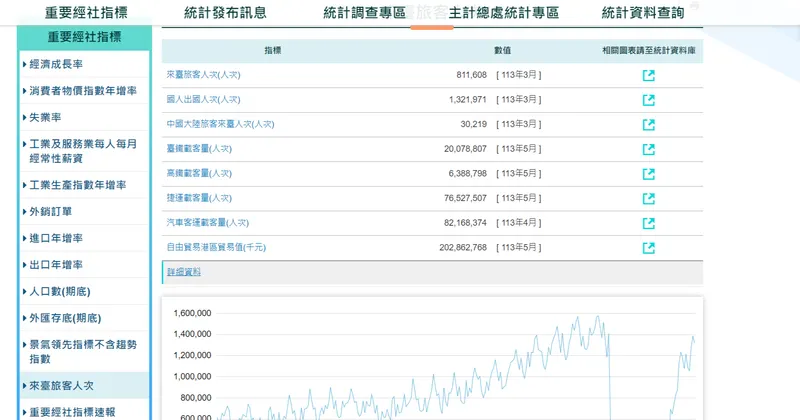Open external link icon for 中國大陸旅客來臺人次 row
Viewport: 800px width, 420px height.
coord(648,125)
